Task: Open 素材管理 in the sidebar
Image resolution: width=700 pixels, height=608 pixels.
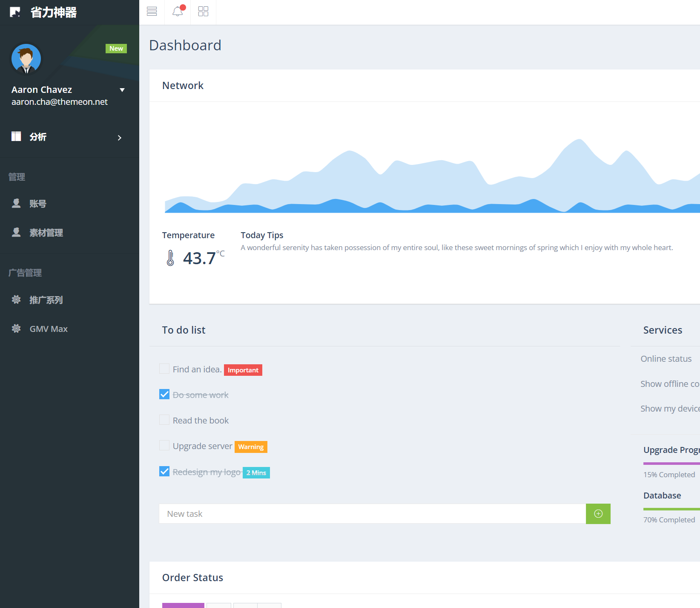Action: (46, 233)
